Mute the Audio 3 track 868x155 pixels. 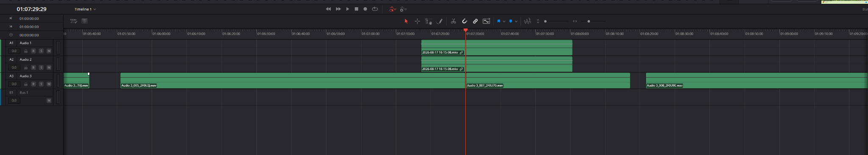tap(49, 84)
